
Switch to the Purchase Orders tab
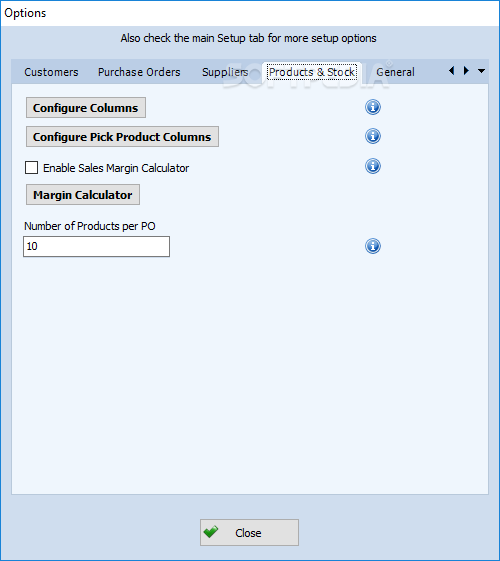[139, 72]
